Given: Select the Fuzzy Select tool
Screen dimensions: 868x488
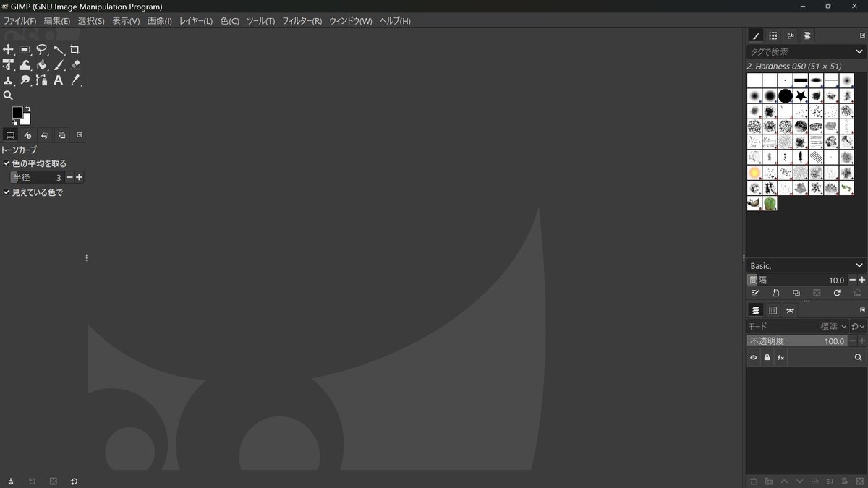Looking at the screenshot, I should coord(58,49).
